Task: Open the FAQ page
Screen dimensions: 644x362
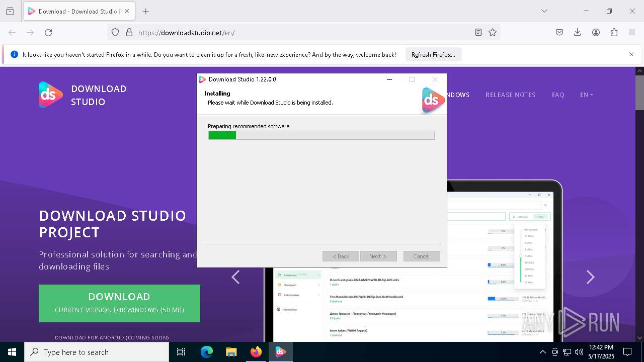Action: [558, 95]
